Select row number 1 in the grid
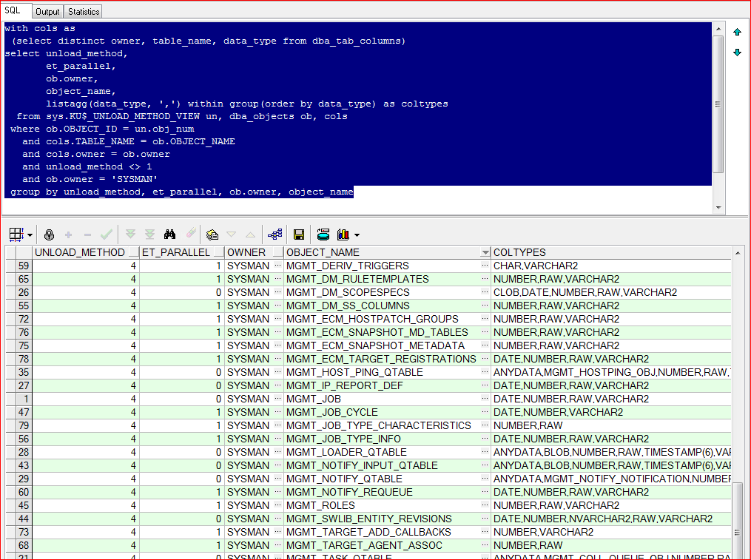 pyautogui.click(x=24, y=399)
